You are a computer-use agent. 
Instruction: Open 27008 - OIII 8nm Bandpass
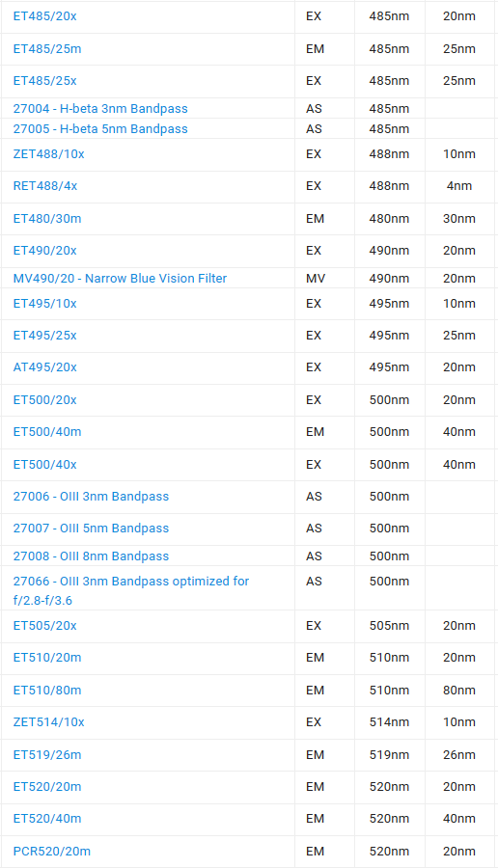91,556
